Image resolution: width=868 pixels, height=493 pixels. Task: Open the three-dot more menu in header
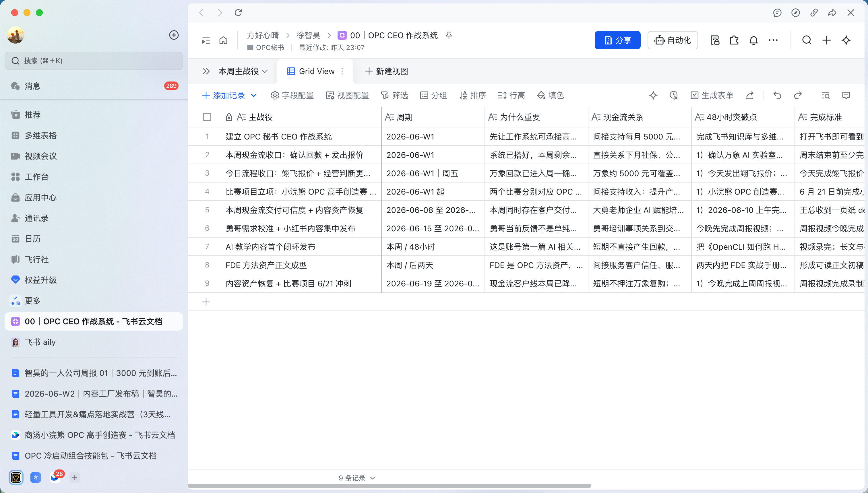(773, 40)
